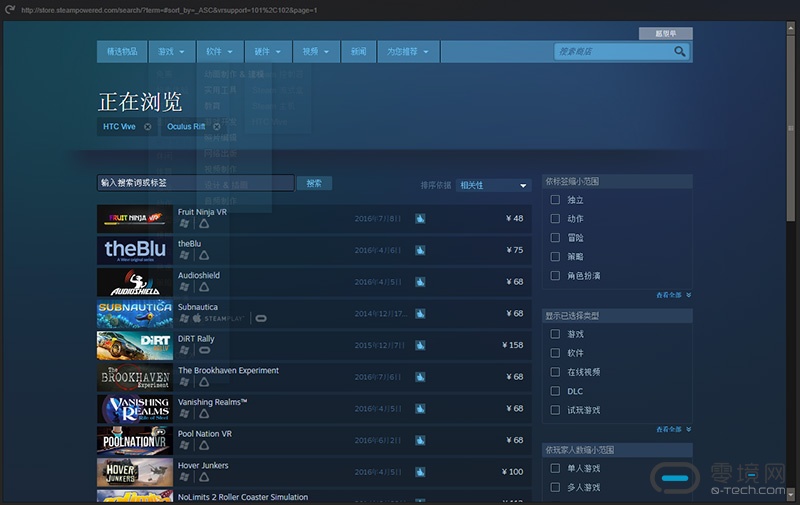Tick the 单人游戏 player filter checkbox
This screenshot has height=505, width=800.
(x=555, y=468)
